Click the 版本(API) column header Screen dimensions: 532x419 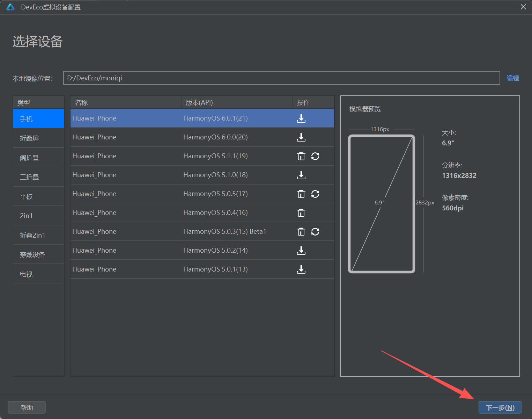point(237,102)
